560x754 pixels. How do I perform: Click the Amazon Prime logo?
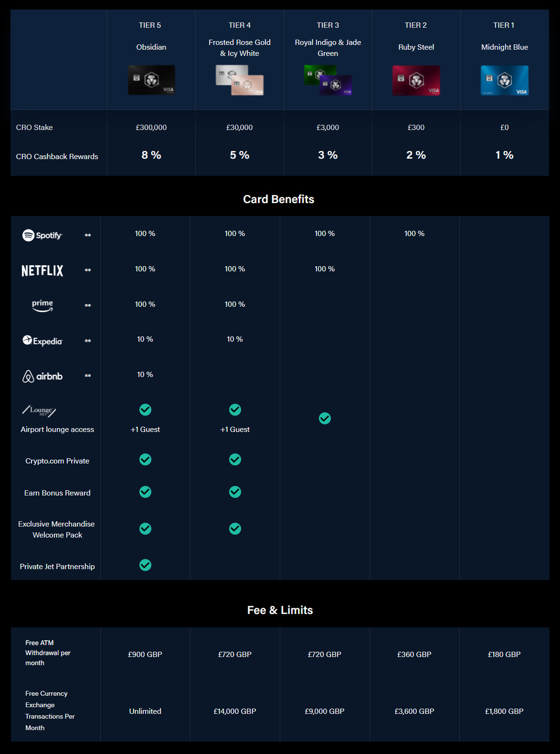point(42,306)
